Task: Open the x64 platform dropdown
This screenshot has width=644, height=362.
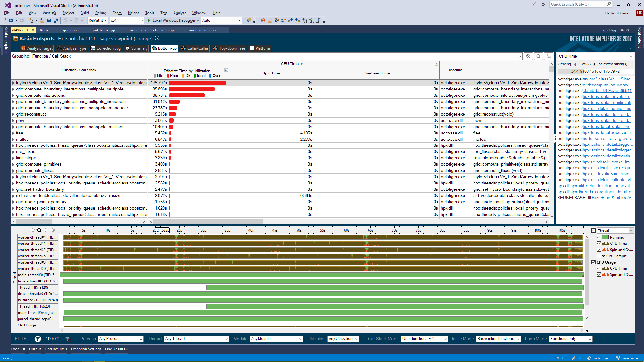Action: 127,20
